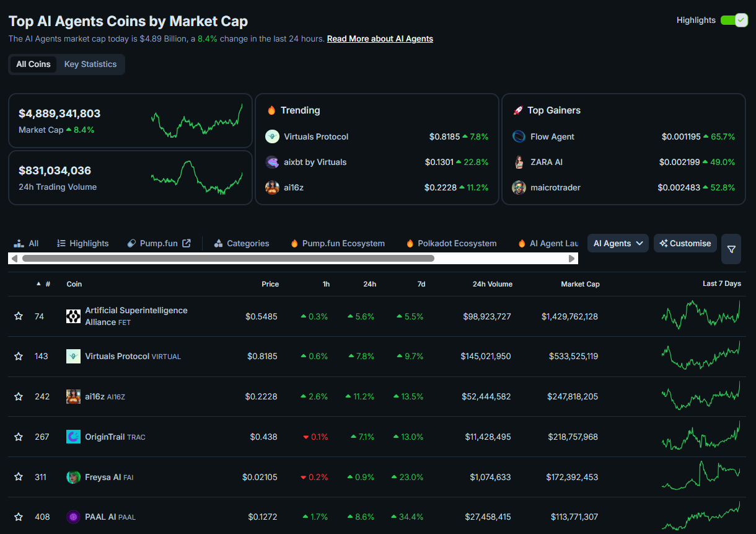Add ai16z to watchlist via star

(x=19, y=396)
